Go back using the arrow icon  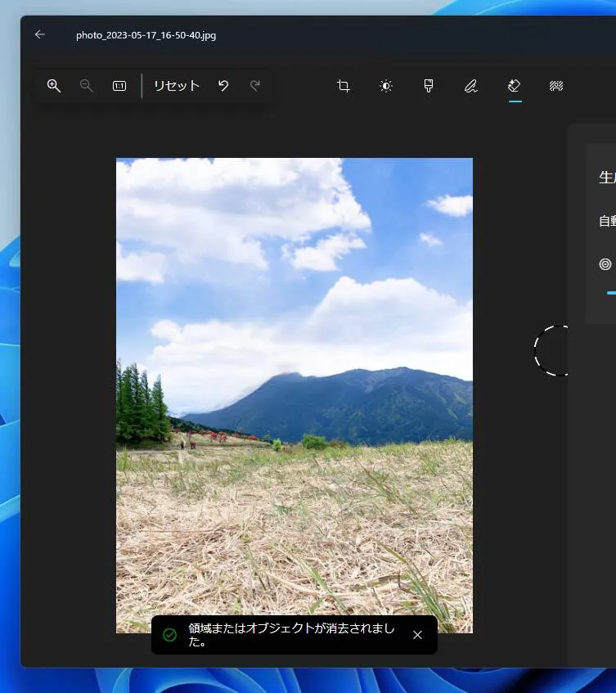40,34
